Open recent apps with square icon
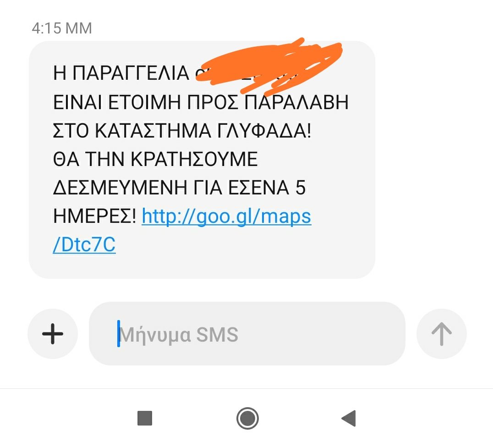Screen dimensions: 493x448 (145, 418)
